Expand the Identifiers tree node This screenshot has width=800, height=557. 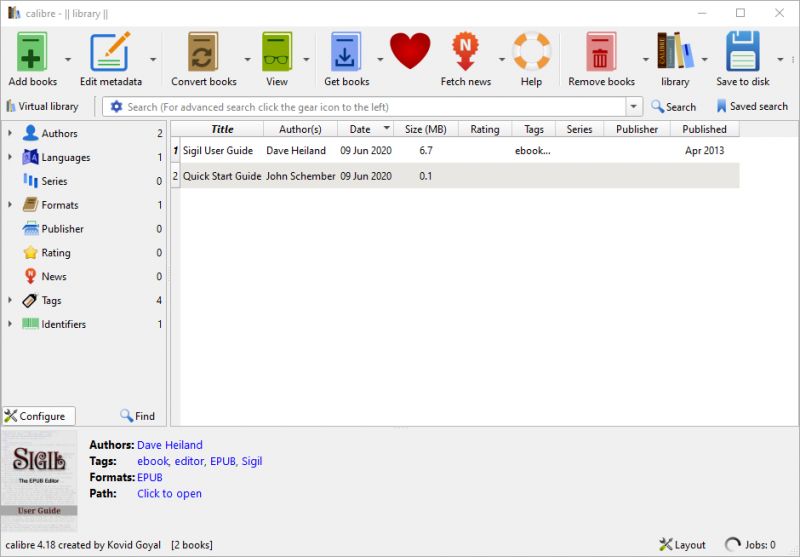[x=10, y=324]
